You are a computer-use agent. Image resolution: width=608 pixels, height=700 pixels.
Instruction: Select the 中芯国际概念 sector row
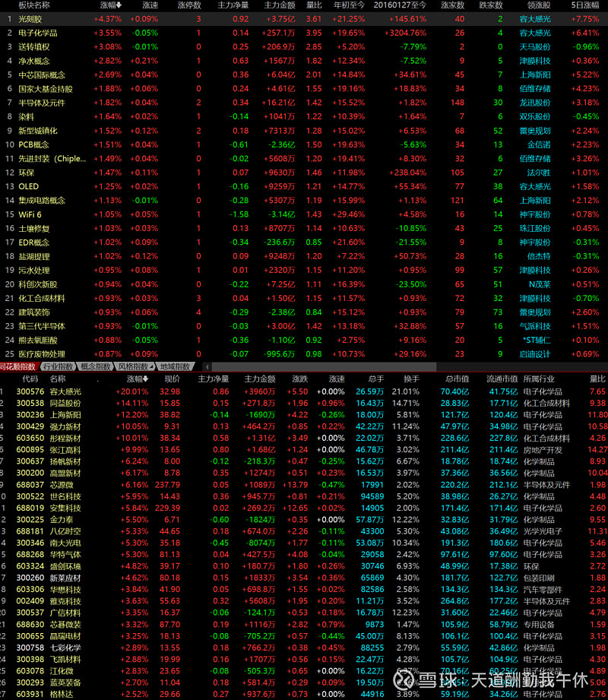tap(304, 75)
